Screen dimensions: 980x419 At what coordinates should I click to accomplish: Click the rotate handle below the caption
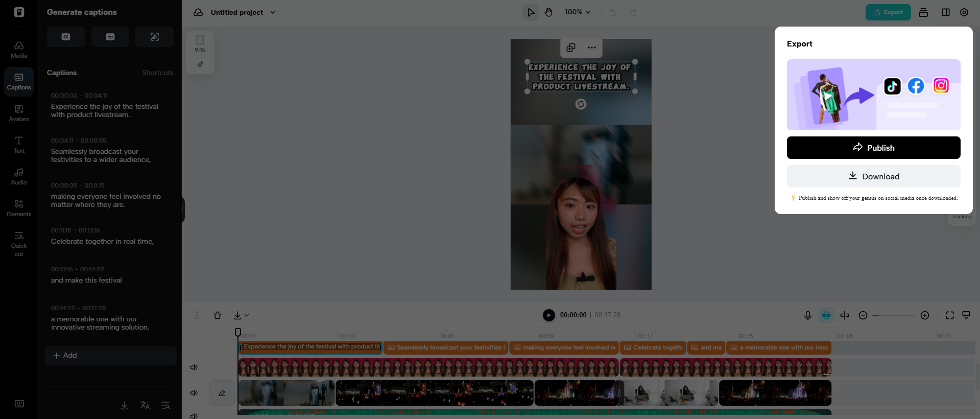tap(581, 104)
